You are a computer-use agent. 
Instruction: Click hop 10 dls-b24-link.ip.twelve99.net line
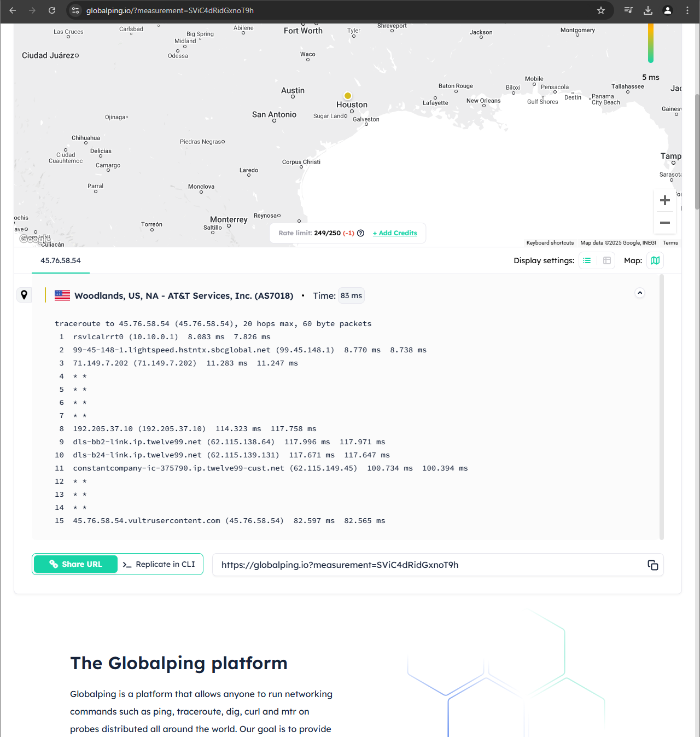coord(223,455)
